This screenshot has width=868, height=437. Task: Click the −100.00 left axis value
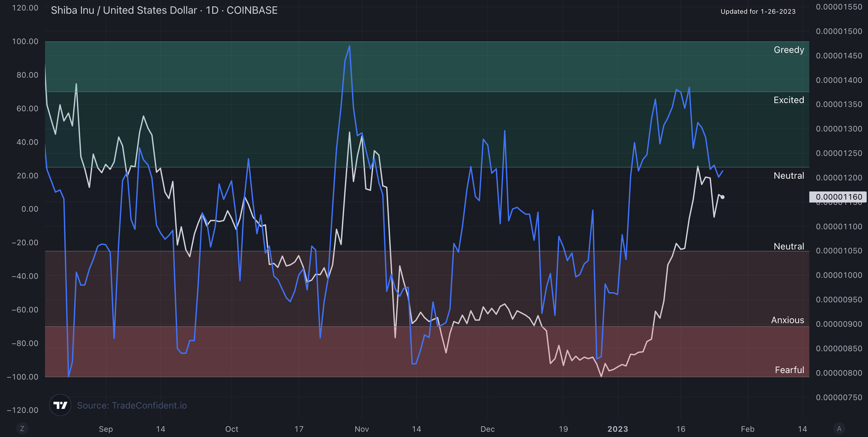coord(23,377)
